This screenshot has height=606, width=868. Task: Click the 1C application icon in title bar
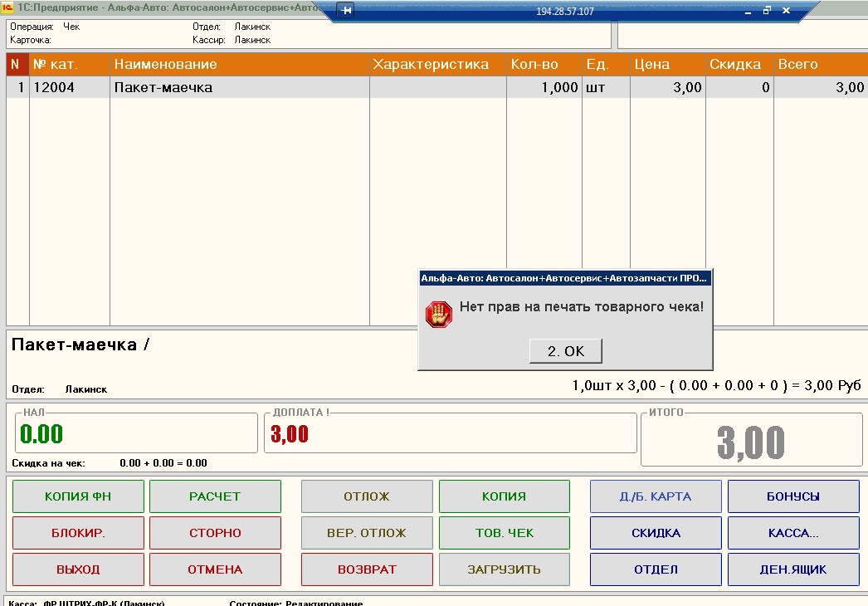tap(7, 7)
